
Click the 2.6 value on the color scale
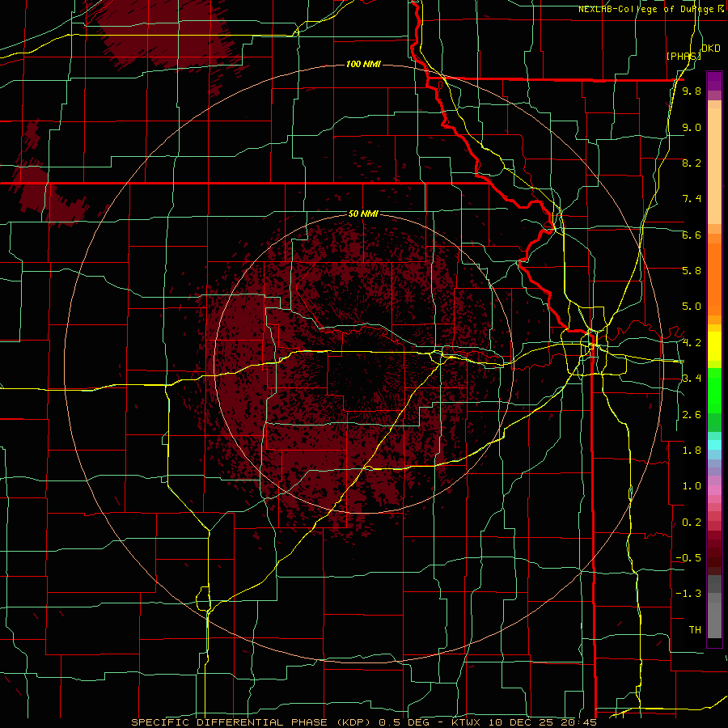[692, 415]
